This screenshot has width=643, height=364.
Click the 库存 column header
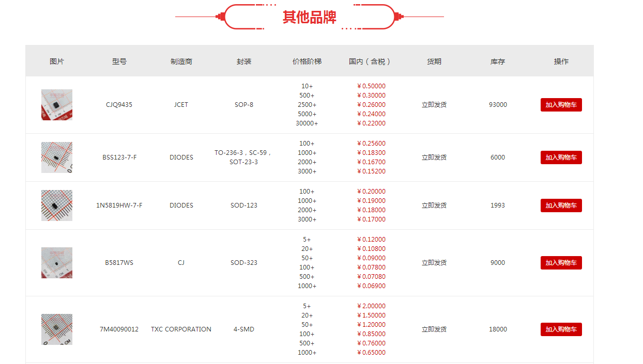pos(498,61)
